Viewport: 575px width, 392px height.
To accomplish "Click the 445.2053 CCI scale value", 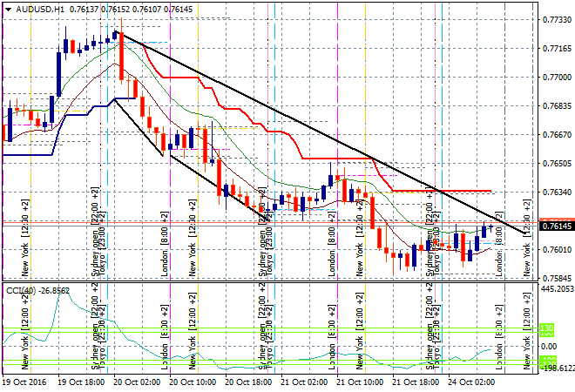I will click(558, 289).
